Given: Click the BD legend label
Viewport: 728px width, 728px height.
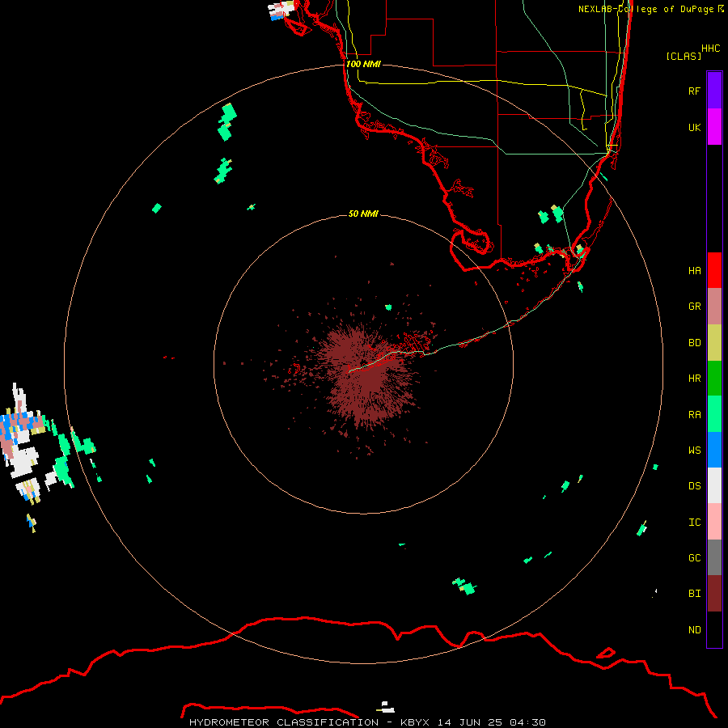Looking at the screenshot, I should 694,343.
